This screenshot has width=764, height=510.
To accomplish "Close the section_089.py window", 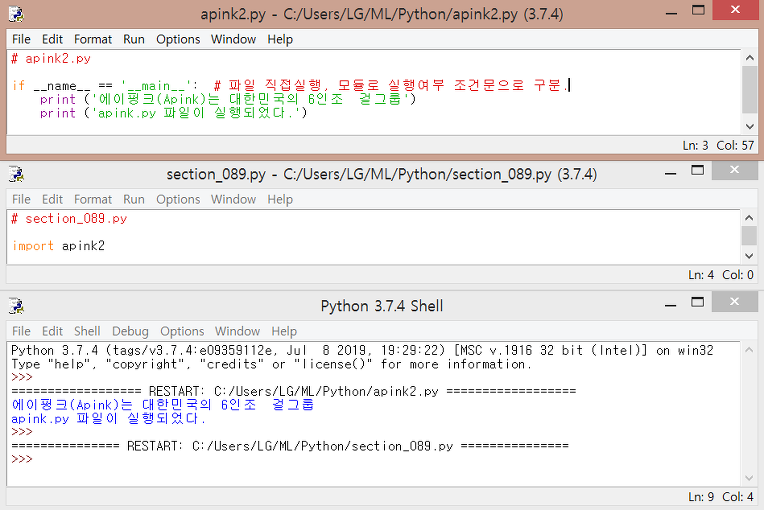I will [734, 170].
